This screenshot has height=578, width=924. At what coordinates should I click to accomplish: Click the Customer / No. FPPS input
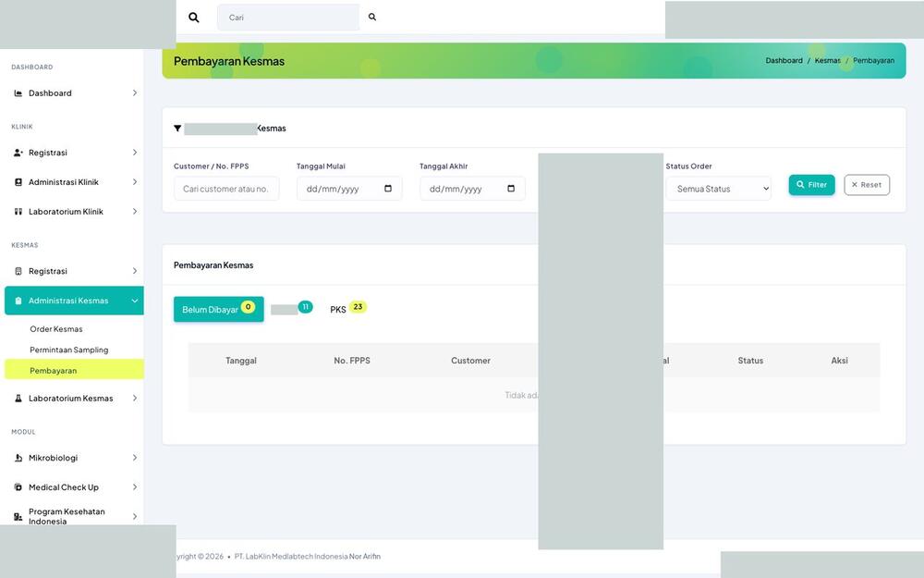tap(226, 189)
